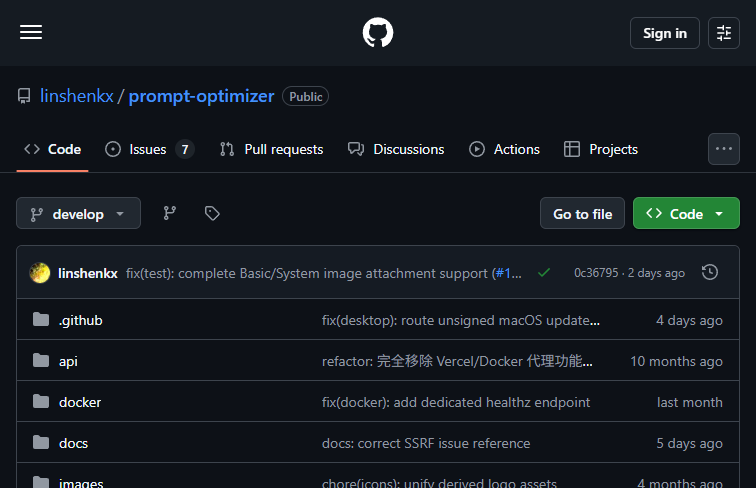
Task: Click the Issues count badge 7
Action: pyautogui.click(x=185, y=149)
